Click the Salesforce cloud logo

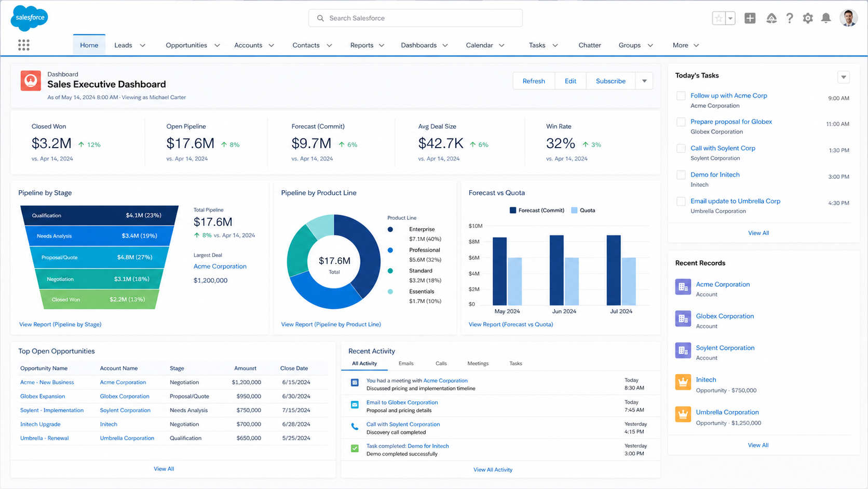(30, 18)
